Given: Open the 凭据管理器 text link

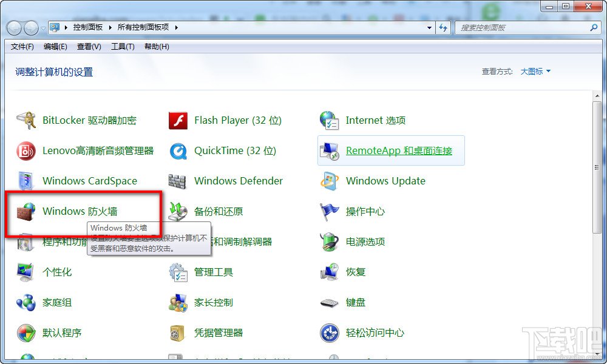Looking at the screenshot, I should (219, 332).
